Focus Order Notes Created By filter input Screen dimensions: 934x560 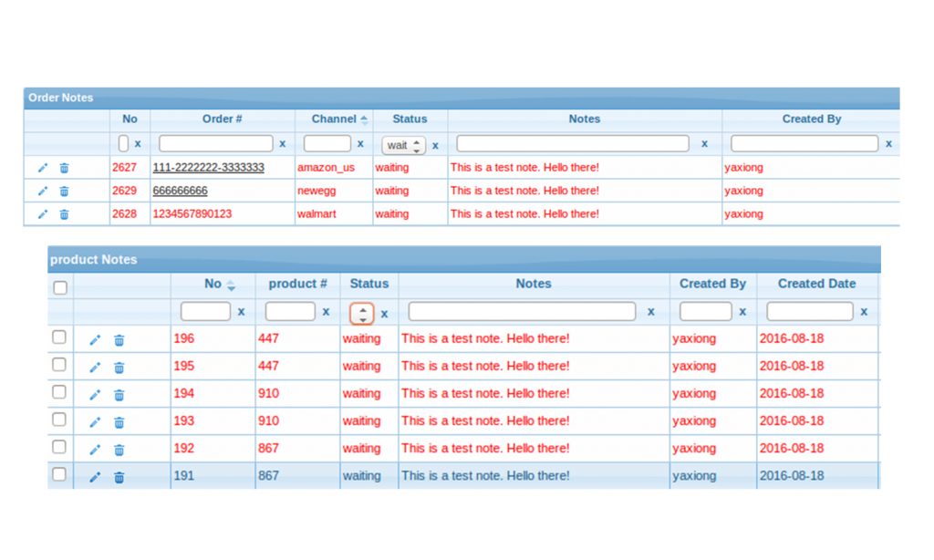804,143
